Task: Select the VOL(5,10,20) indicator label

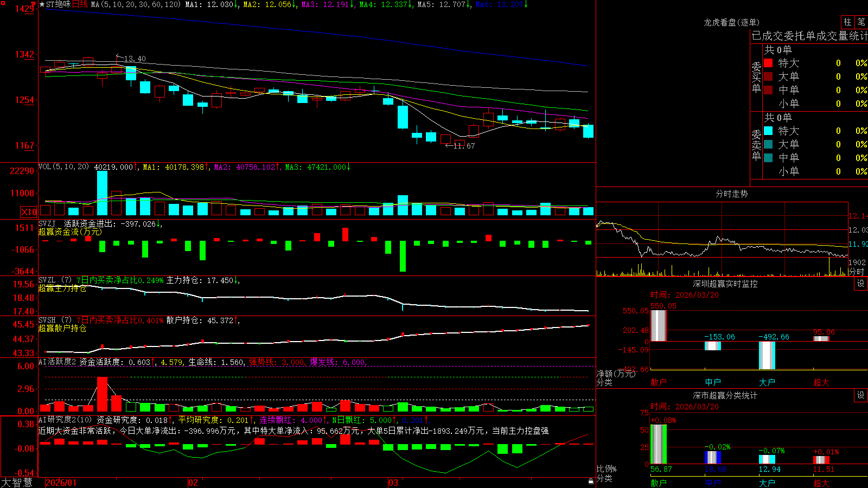Action: coord(63,167)
